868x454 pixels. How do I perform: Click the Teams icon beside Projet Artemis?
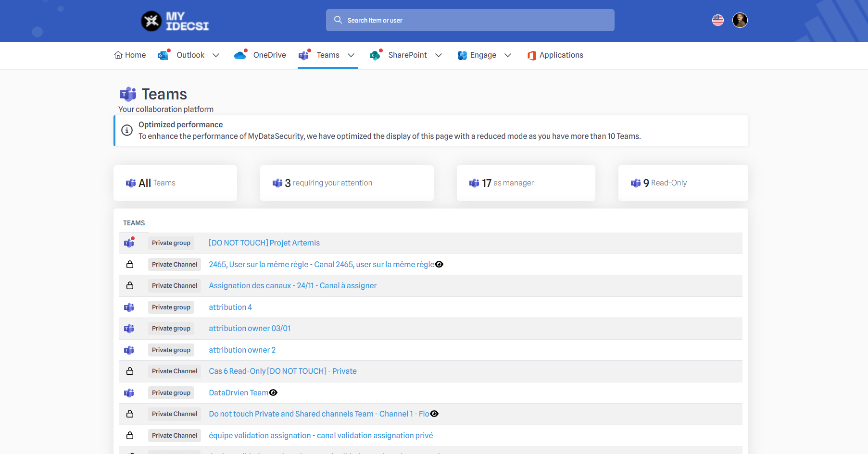129,243
